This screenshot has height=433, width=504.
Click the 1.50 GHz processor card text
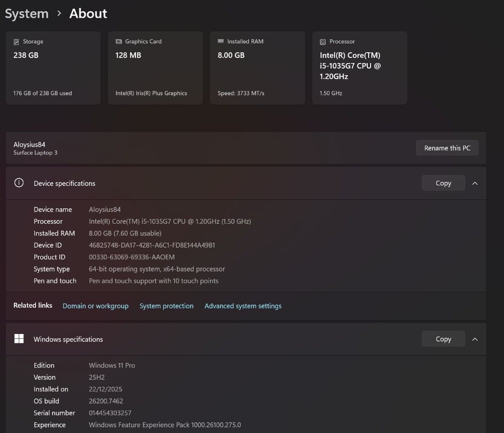tap(331, 93)
